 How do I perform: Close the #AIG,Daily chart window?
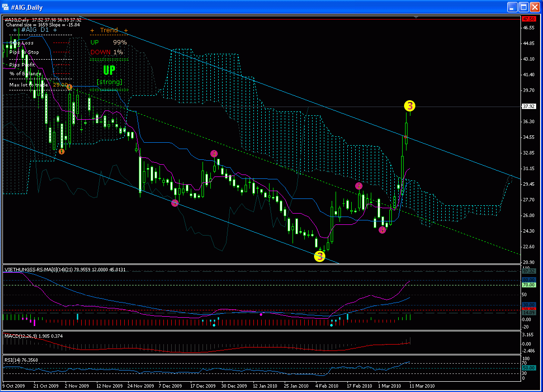click(x=535, y=7)
